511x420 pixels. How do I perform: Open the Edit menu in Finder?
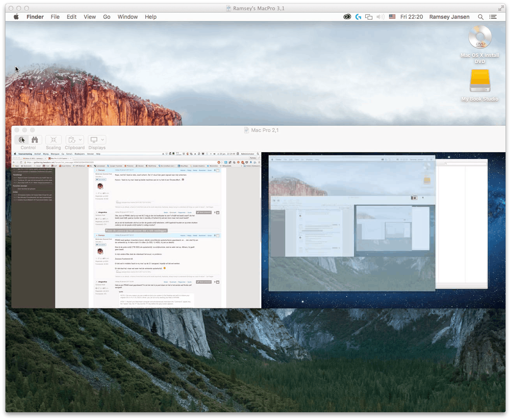pos(71,17)
